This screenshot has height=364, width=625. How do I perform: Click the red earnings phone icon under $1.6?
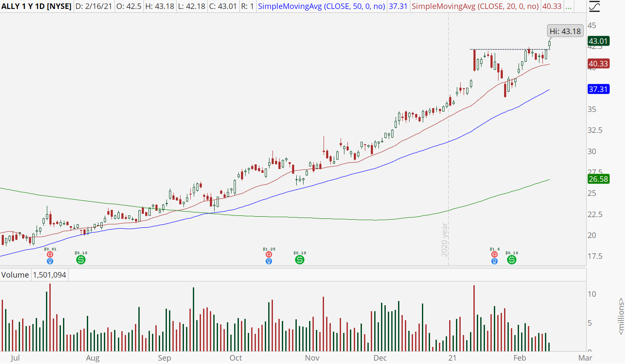point(494,255)
